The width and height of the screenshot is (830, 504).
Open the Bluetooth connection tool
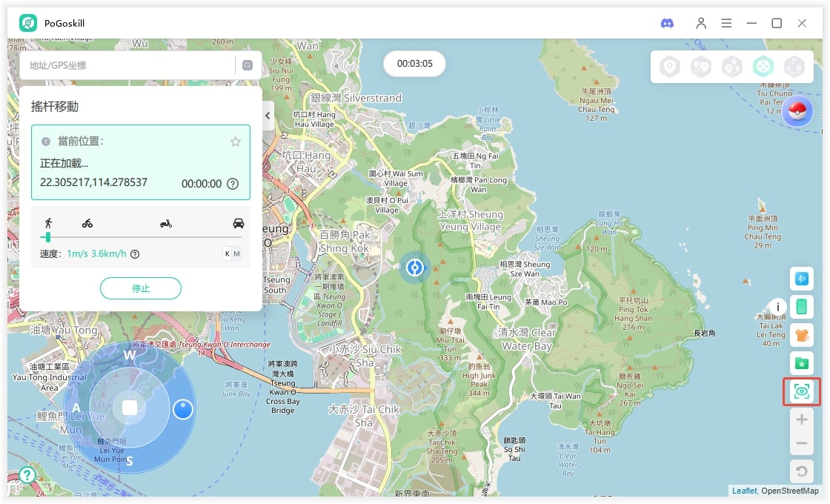point(801,279)
